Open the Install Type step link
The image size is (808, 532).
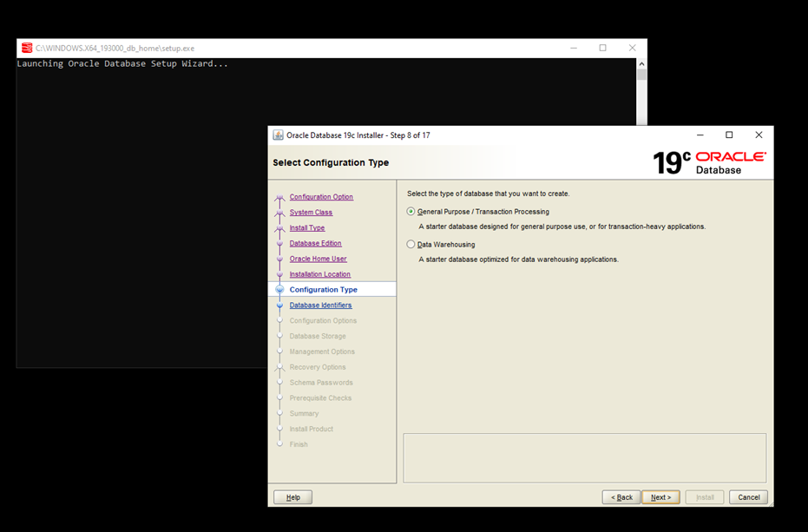tap(307, 228)
